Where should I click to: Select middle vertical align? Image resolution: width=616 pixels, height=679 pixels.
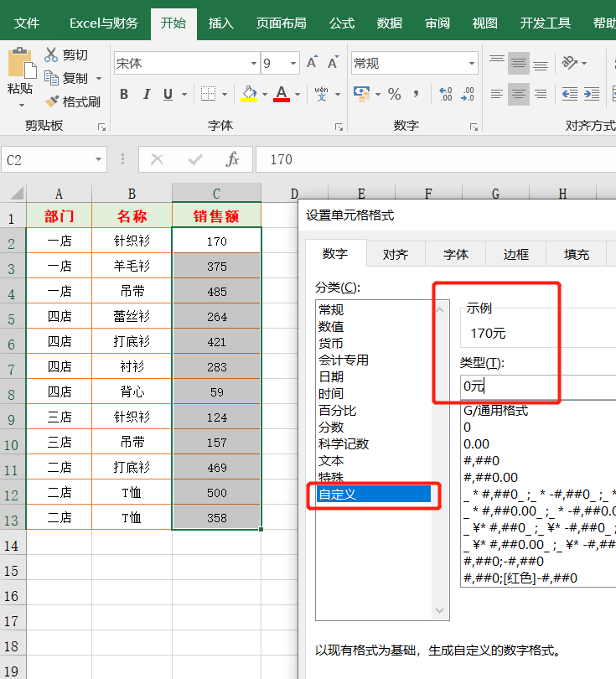point(519,63)
